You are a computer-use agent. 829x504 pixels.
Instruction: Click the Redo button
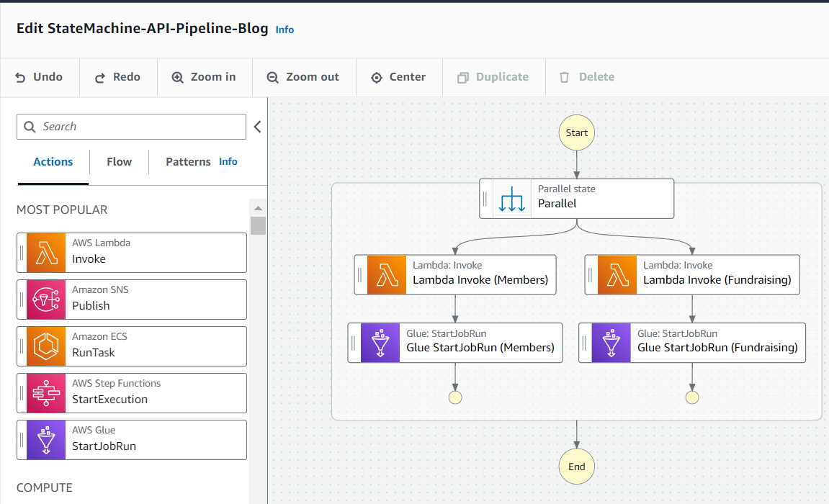point(117,77)
